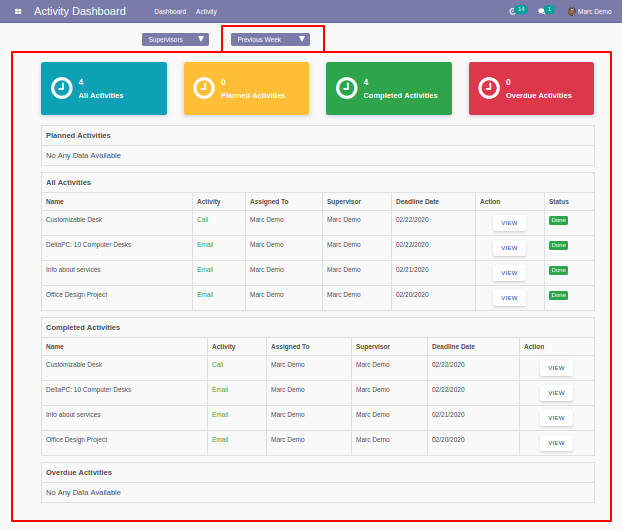Open the Supervisors dropdown
The image size is (622, 530).
(x=175, y=39)
